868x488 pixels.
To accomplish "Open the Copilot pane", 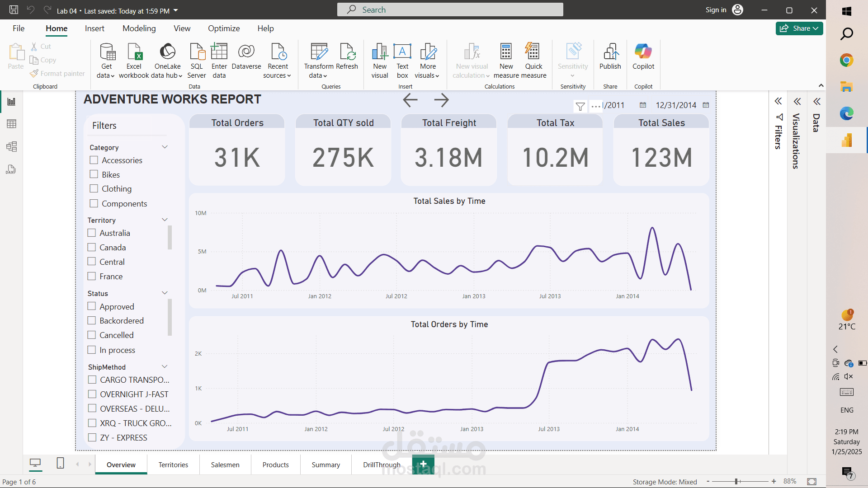I will pyautogui.click(x=643, y=57).
